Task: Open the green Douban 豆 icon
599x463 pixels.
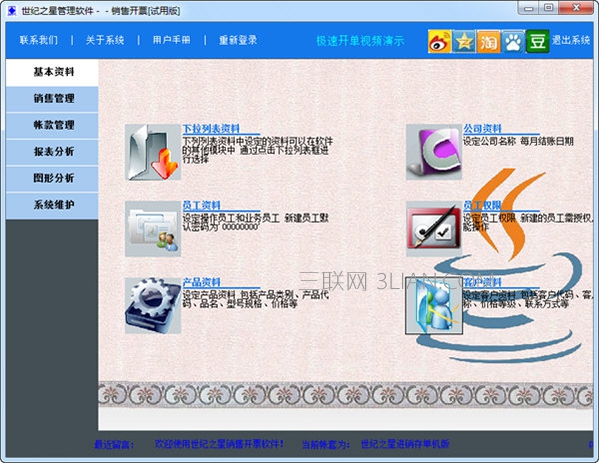Action: (x=537, y=41)
